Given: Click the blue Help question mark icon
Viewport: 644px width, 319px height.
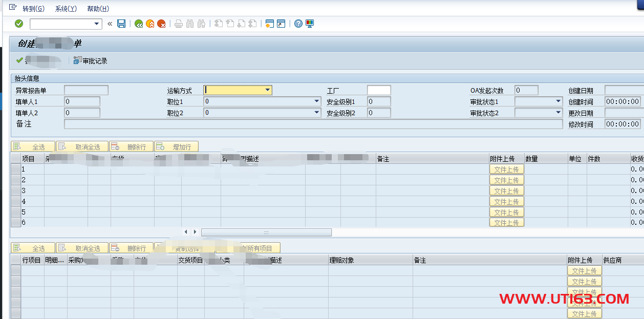Looking at the screenshot, I should point(298,24).
